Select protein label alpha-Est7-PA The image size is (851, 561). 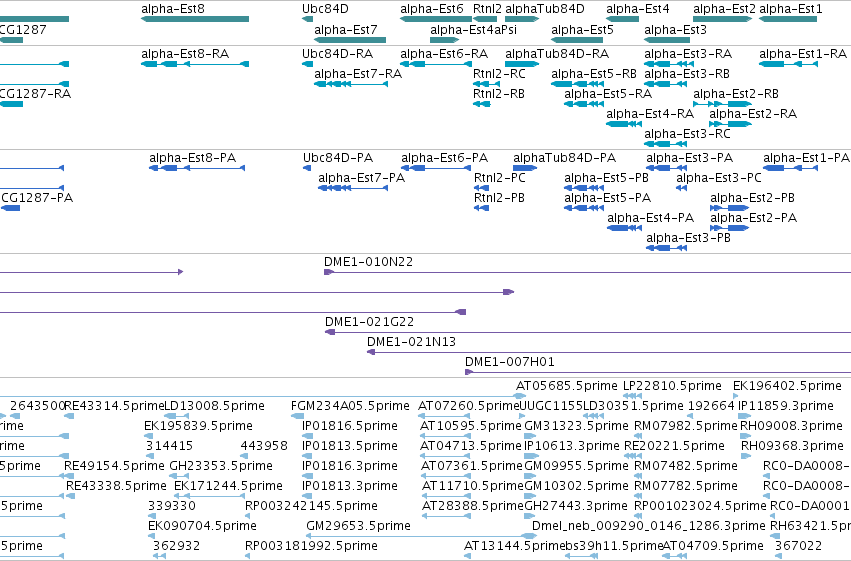click(x=361, y=178)
